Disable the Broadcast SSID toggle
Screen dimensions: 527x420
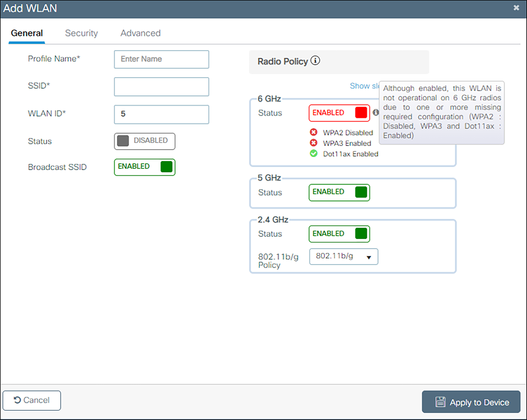144,167
